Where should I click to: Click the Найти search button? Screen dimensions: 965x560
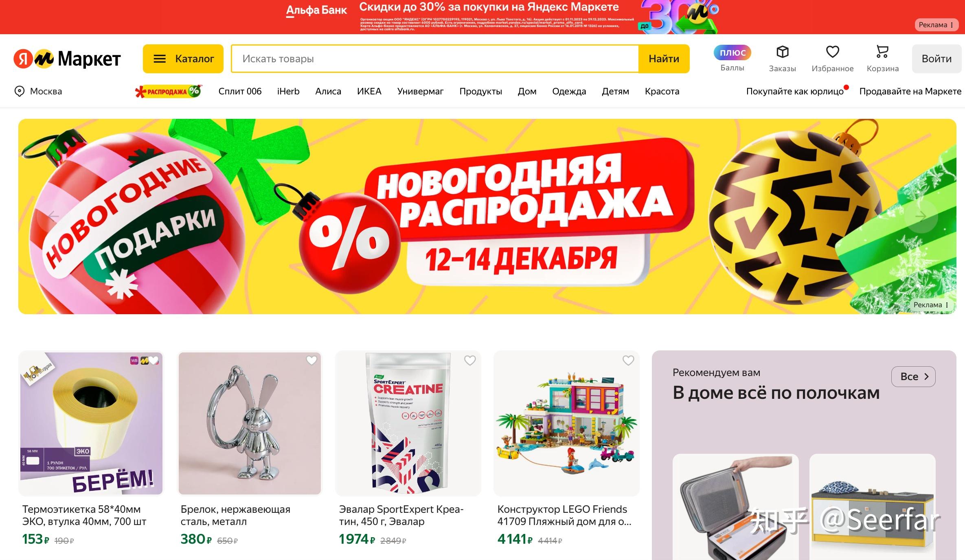click(x=664, y=59)
